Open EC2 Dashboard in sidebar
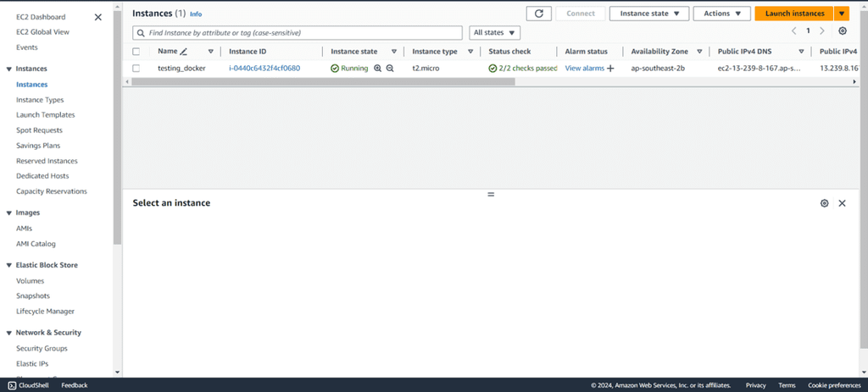868x392 pixels. point(41,17)
